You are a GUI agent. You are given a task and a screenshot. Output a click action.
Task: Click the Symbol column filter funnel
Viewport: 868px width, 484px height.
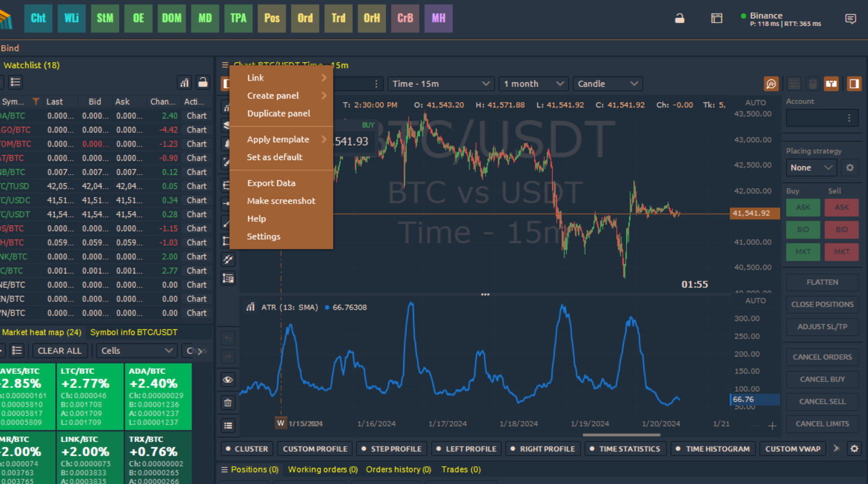tap(36, 101)
